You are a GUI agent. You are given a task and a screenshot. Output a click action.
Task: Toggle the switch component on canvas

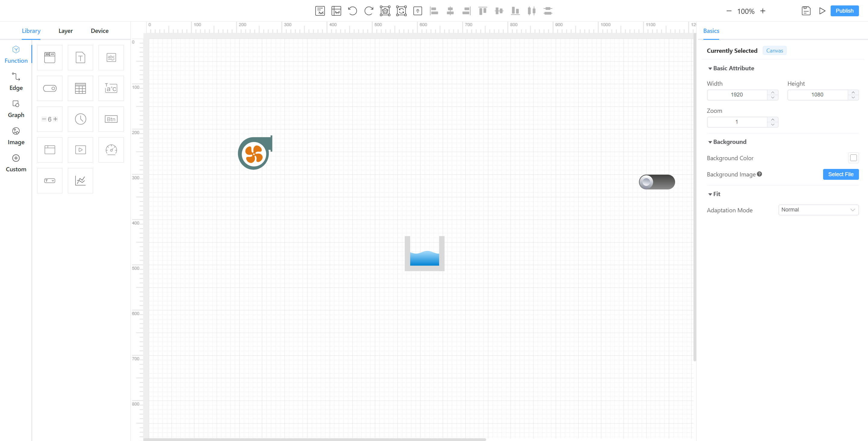tap(657, 182)
